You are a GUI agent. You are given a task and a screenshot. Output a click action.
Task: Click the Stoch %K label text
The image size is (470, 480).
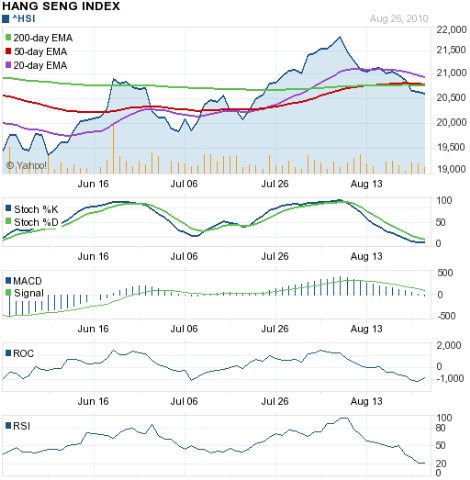[36, 209]
